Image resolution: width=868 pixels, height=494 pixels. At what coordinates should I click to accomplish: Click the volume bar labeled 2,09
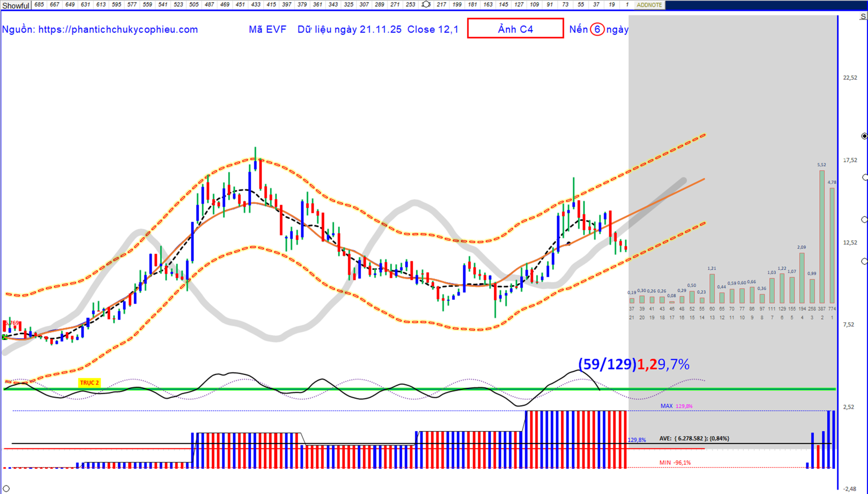(802, 278)
